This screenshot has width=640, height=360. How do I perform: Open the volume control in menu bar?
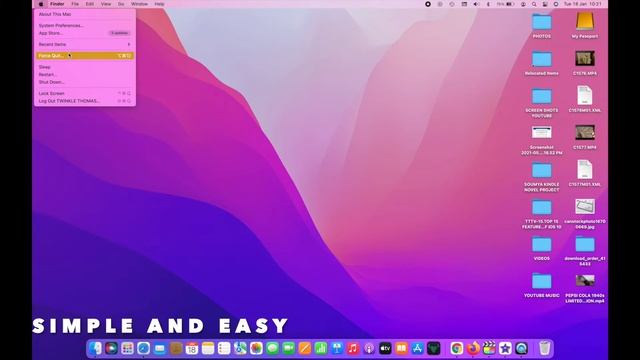tap(476, 4)
